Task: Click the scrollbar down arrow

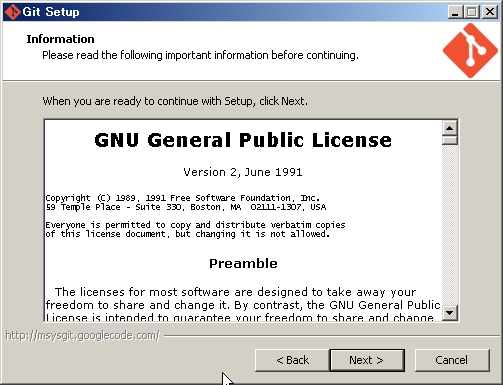Action: (450, 313)
